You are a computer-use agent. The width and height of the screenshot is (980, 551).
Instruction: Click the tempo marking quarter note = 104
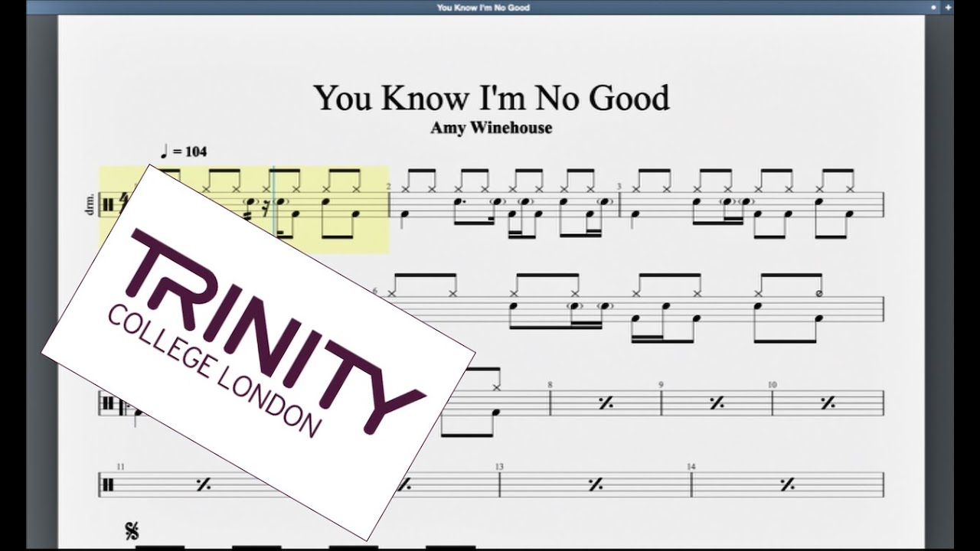(x=184, y=152)
